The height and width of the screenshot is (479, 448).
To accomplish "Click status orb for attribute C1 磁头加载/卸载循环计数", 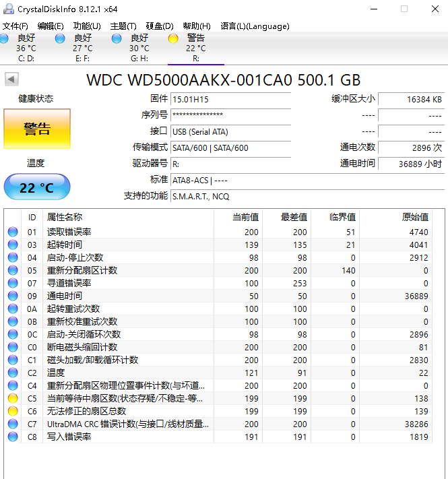I will [13, 360].
